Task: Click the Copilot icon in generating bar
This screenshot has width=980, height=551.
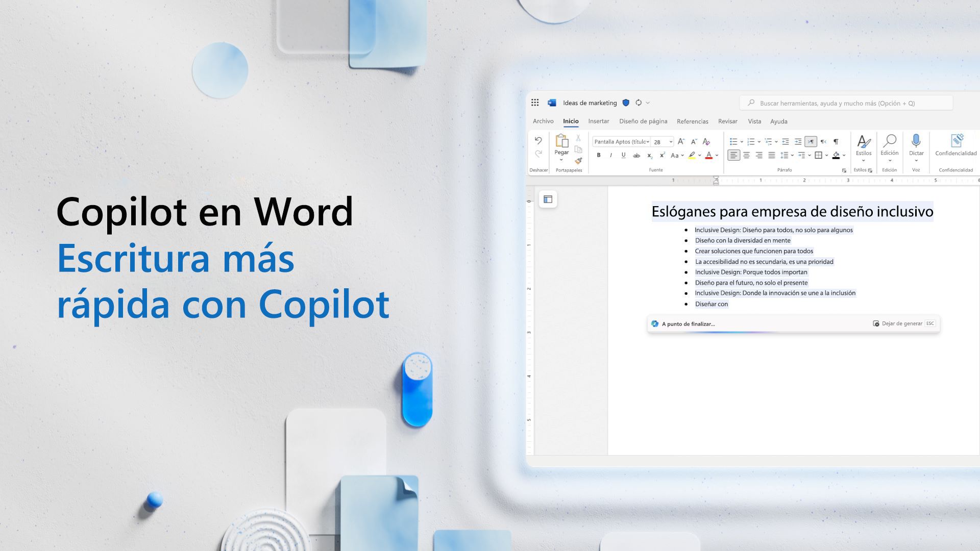Action: pos(655,323)
